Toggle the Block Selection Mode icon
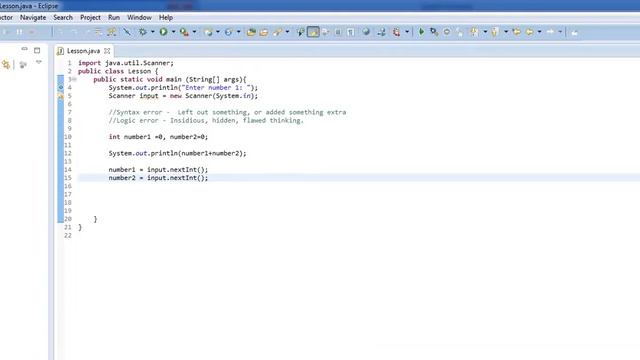The height and width of the screenshot is (360, 640). [x=338, y=32]
